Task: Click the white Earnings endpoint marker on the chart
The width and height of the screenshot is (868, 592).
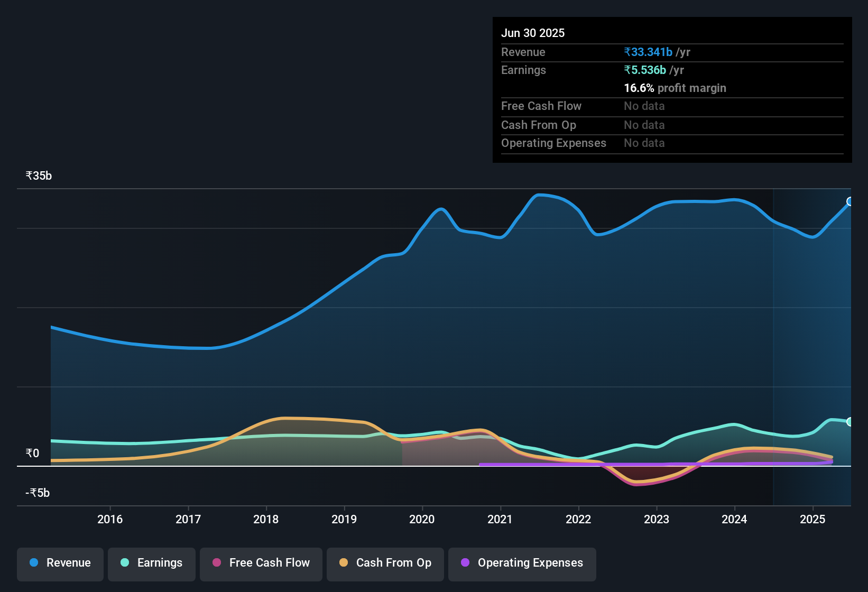Action: pos(850,421)
